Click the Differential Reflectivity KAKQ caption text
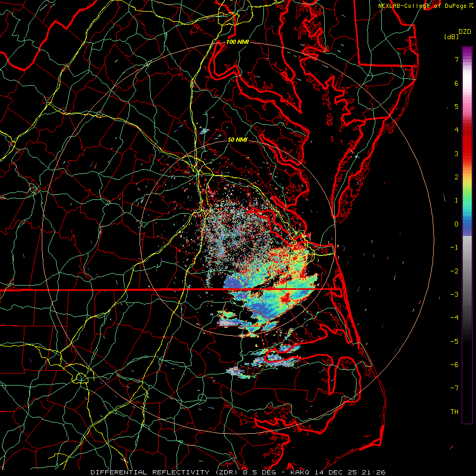Viewport: 476px width, 476px height. coord(238,472)
